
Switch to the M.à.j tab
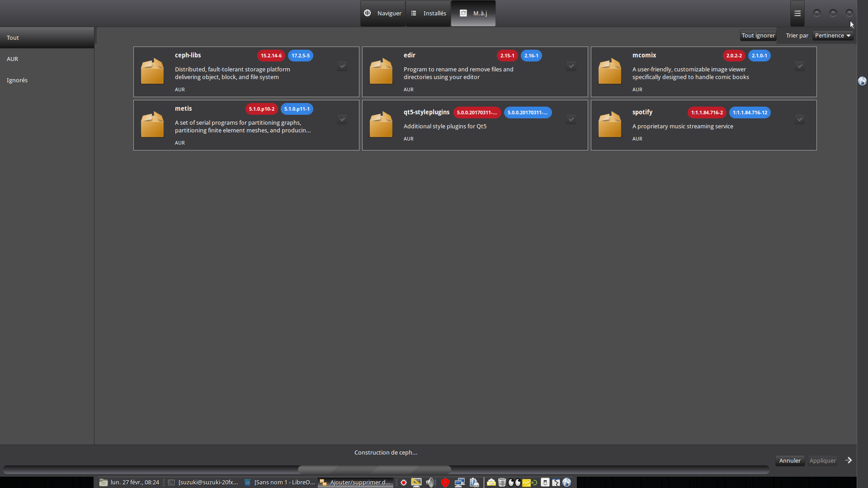click(x=473, y=13)
